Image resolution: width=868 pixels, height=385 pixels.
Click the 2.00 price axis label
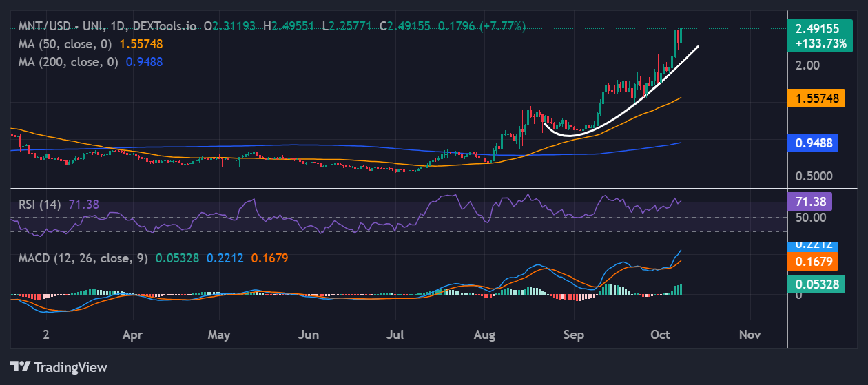[x=807, y=65]
